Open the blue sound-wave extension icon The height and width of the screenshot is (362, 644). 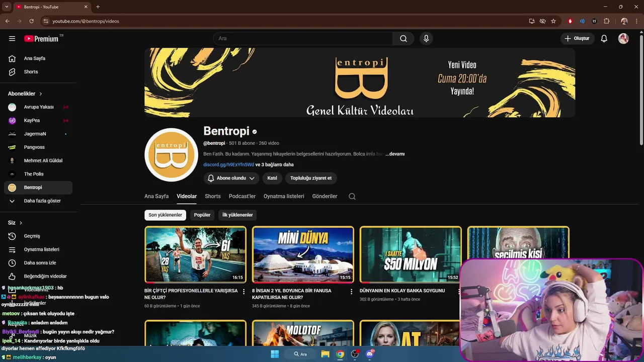coord(582,21)
